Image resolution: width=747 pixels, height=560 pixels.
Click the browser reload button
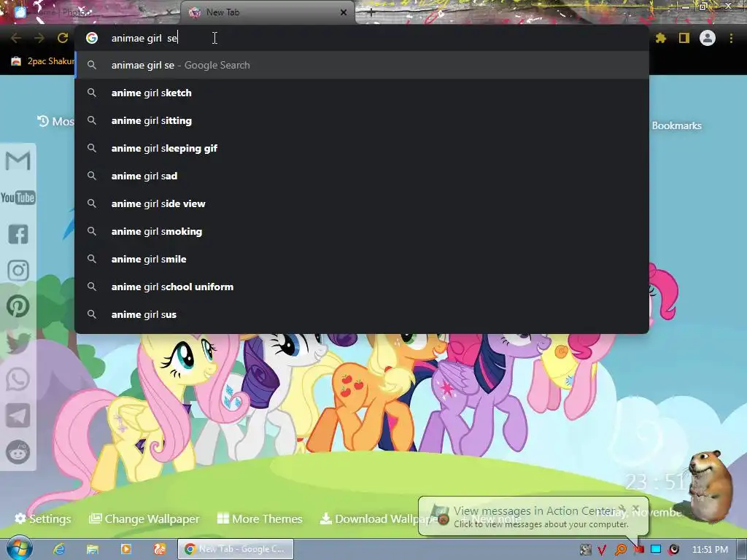[63, 38]
